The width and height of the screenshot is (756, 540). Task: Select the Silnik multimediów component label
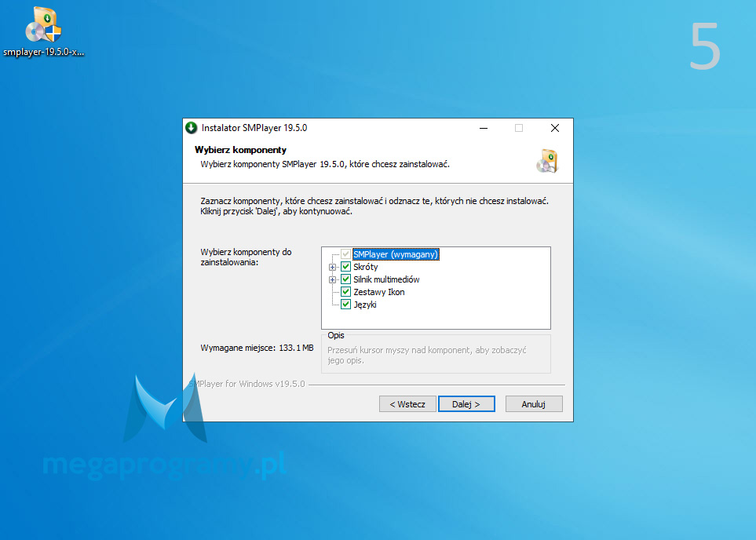click(386, 279)
